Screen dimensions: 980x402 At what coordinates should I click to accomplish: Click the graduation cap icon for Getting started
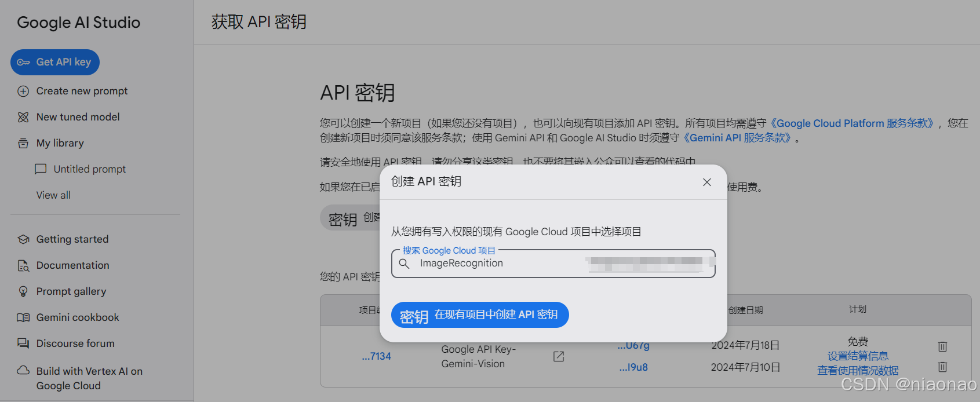tap(23, 239)
